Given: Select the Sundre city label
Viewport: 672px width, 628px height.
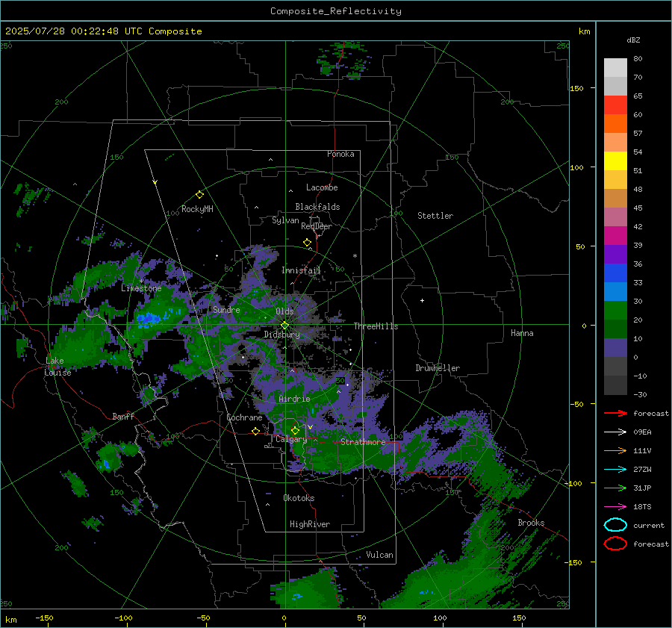Looking at the screenshot, I should [226, 309].
